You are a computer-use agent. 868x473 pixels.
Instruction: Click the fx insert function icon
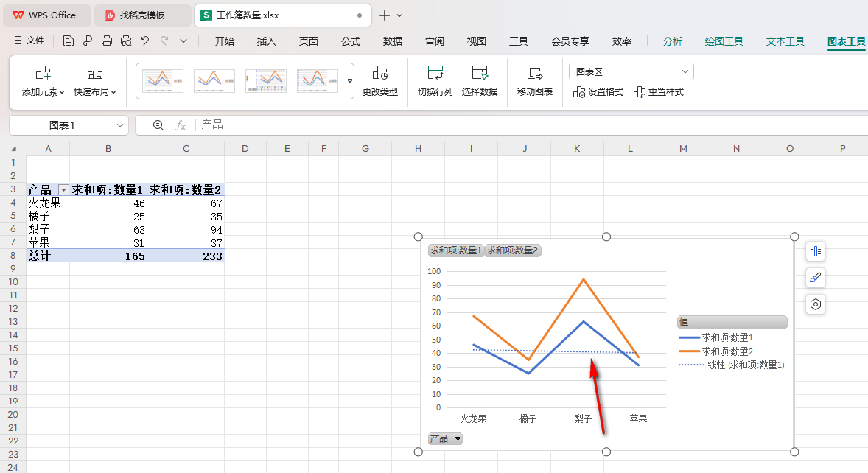coord(181,125)
